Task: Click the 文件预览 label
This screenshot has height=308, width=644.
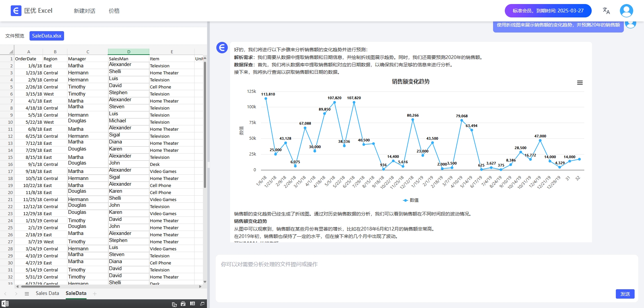Action: click(x=15, y=36)
